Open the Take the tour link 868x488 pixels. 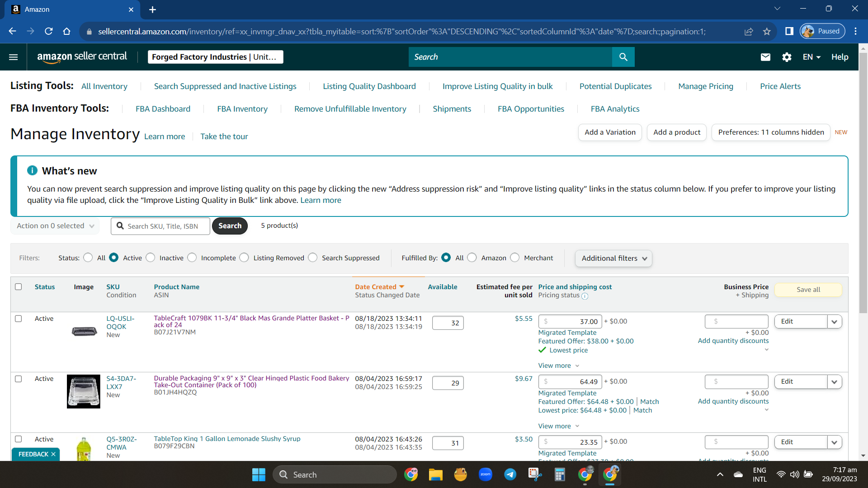(224, 136)
